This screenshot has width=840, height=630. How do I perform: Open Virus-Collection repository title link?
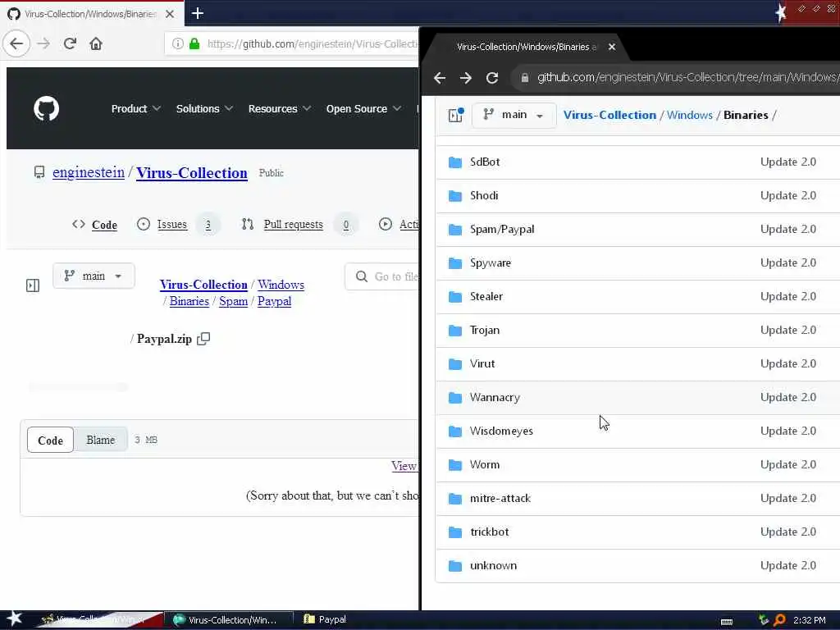click(x=192, y=174)
